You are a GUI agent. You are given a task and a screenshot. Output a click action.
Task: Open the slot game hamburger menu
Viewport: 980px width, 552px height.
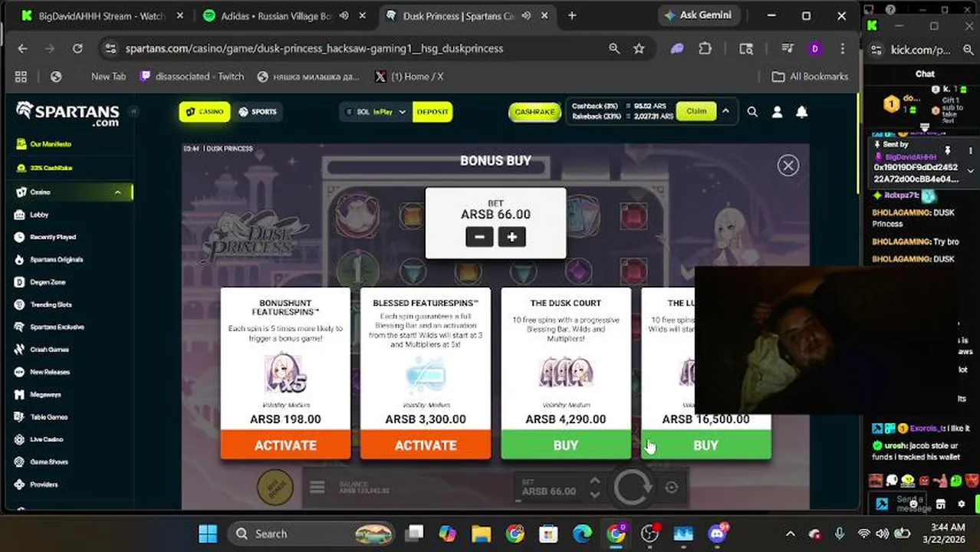coord(317,488)
